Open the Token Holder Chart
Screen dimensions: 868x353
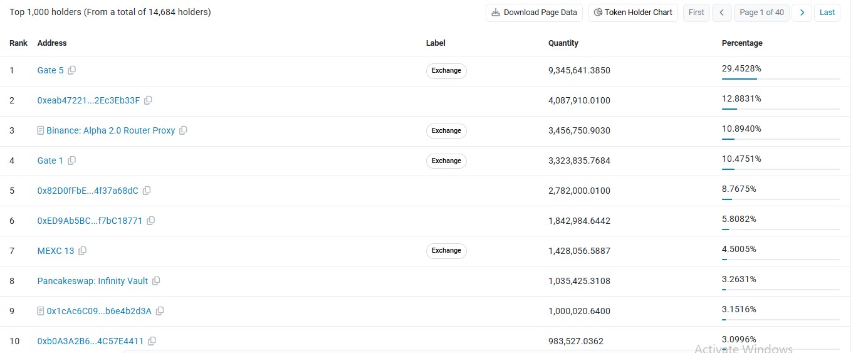pyautogui.click(x=633, y=13)
